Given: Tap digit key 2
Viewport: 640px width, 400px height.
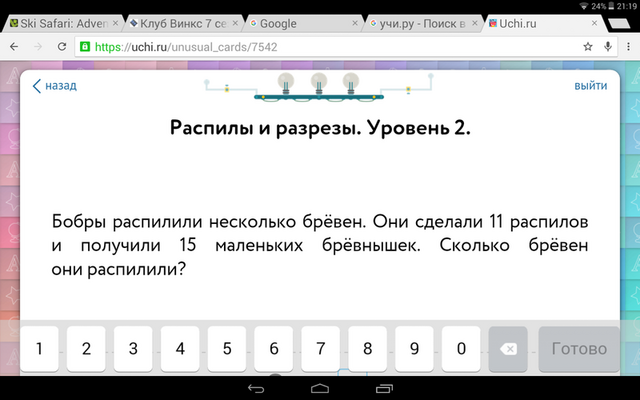Looking at the screenshot, I should tap(86, 349).
